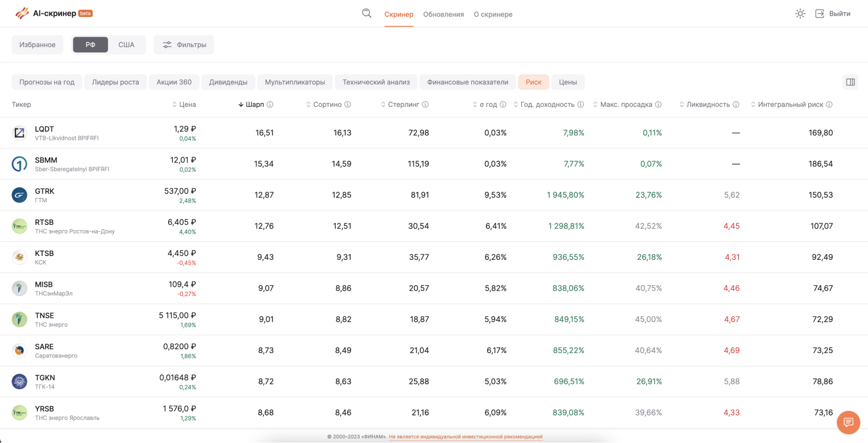Click the MISB ticker logo
This screenshot has width=868, height=443.
point(19,288)
